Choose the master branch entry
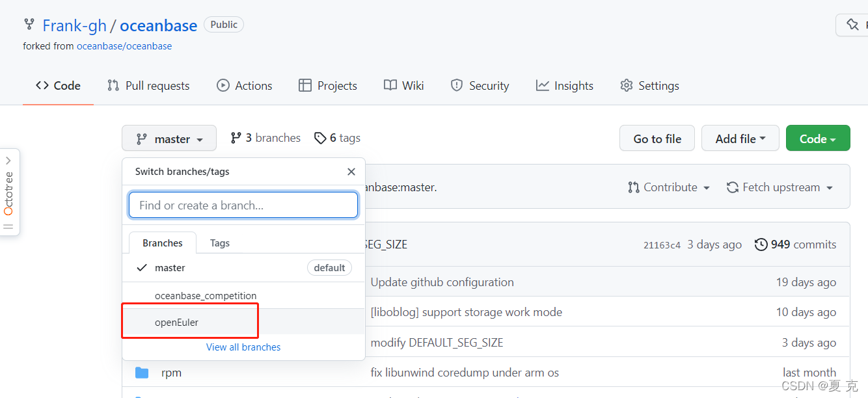The height and width of the screenshot is (398, 868). 243,267
